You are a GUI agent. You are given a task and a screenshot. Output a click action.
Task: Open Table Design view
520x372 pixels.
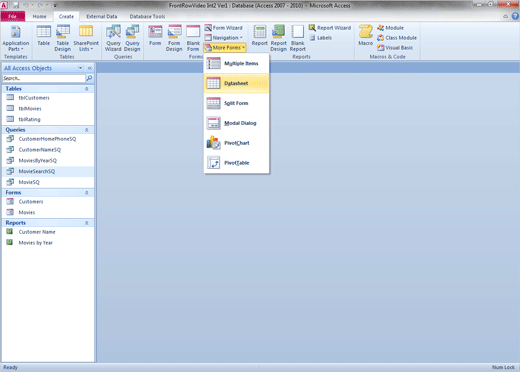[x=63, y=38]
